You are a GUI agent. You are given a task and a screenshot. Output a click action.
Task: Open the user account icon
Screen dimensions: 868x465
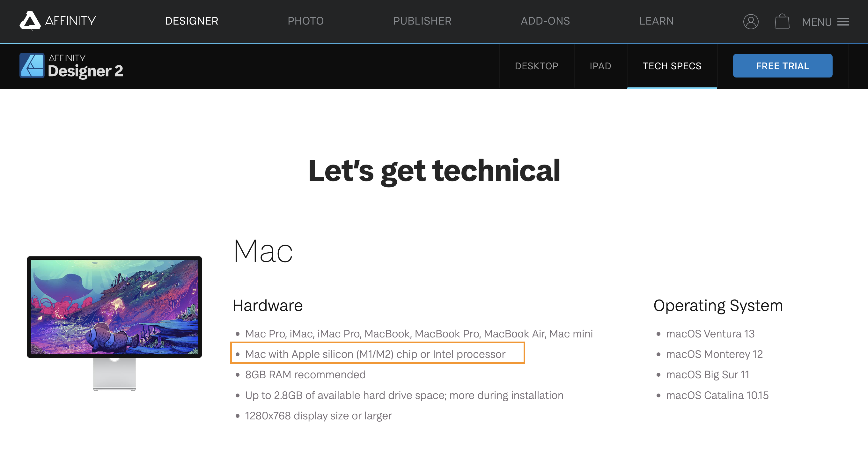(x=751, y=22)
